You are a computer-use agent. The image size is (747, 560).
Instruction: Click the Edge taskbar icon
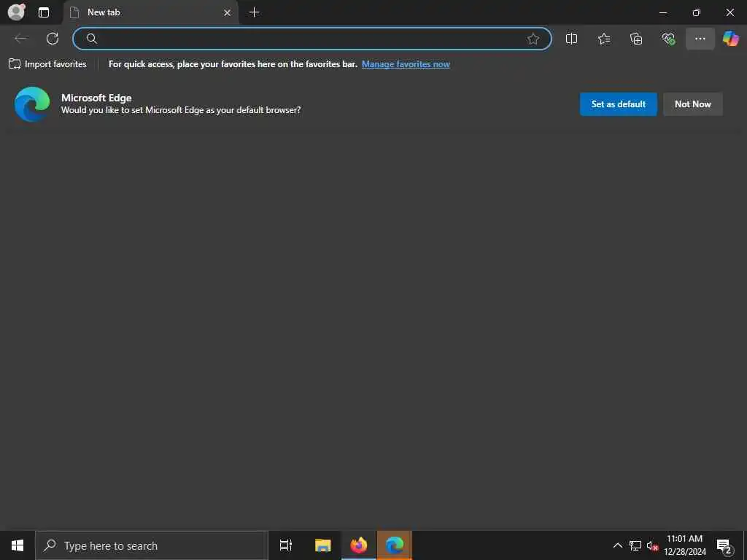pos(395,545)
